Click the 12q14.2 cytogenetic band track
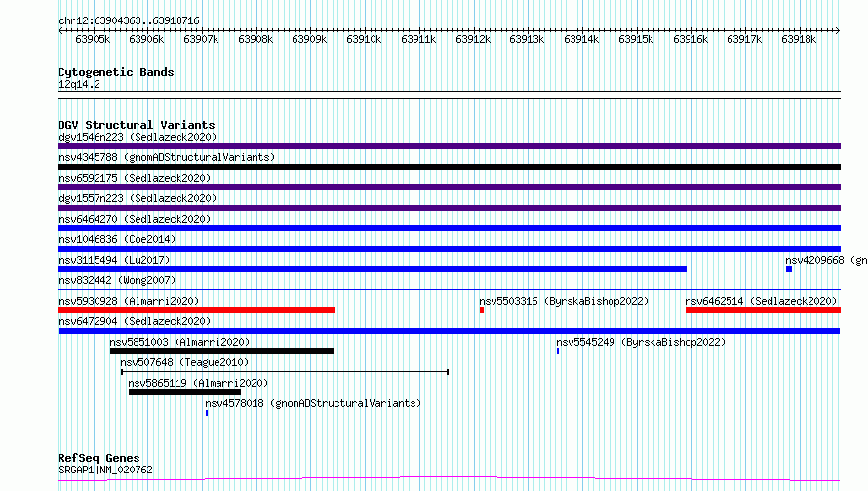Screen dimensions: 868x491 (449, 95)
